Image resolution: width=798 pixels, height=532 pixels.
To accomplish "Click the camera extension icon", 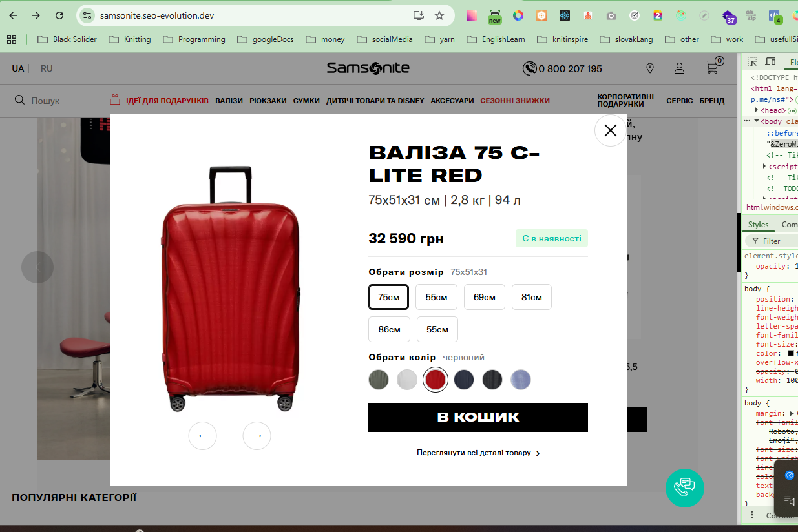I will (611, 15).
